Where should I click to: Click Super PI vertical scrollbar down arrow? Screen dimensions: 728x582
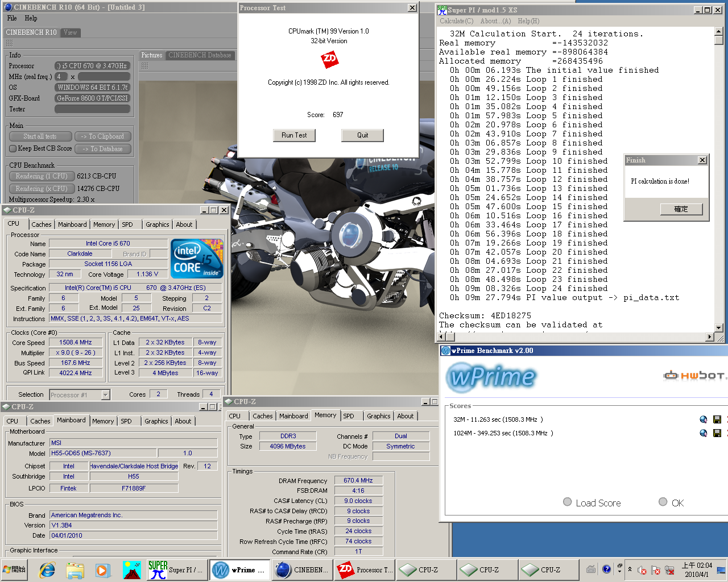tap(719, 328)
